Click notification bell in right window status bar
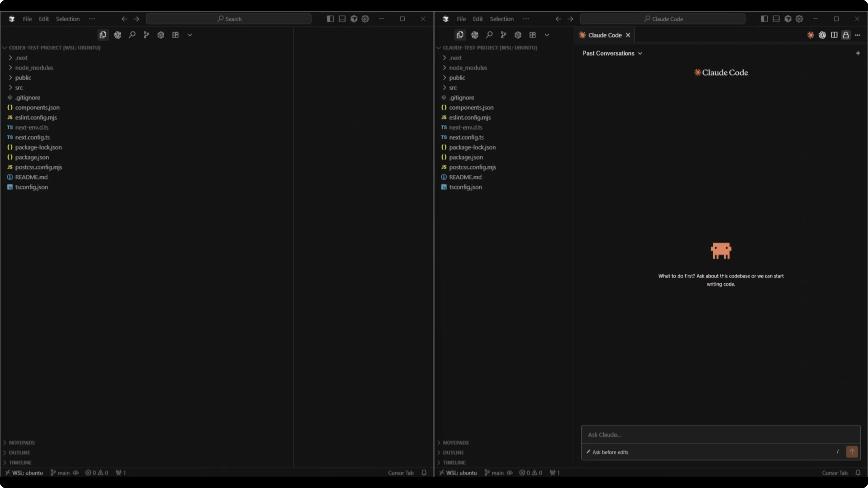Image resolution: width=868 pixels, height=488 pixels. (858, 472)
